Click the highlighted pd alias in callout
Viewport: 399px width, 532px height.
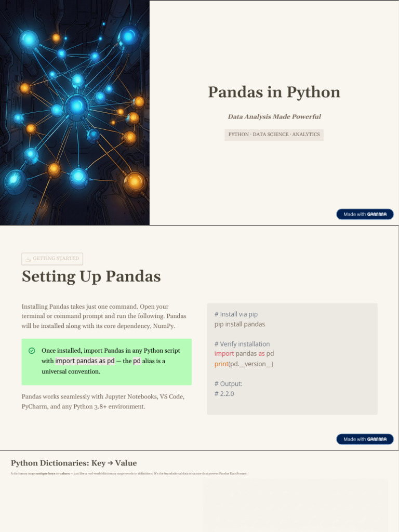click(137, 361)
